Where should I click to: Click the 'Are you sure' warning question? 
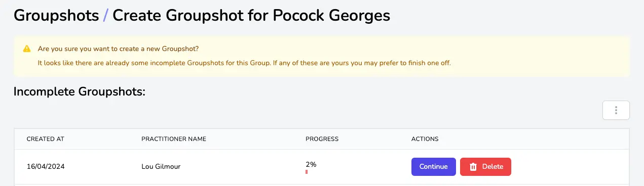[119, 49]
